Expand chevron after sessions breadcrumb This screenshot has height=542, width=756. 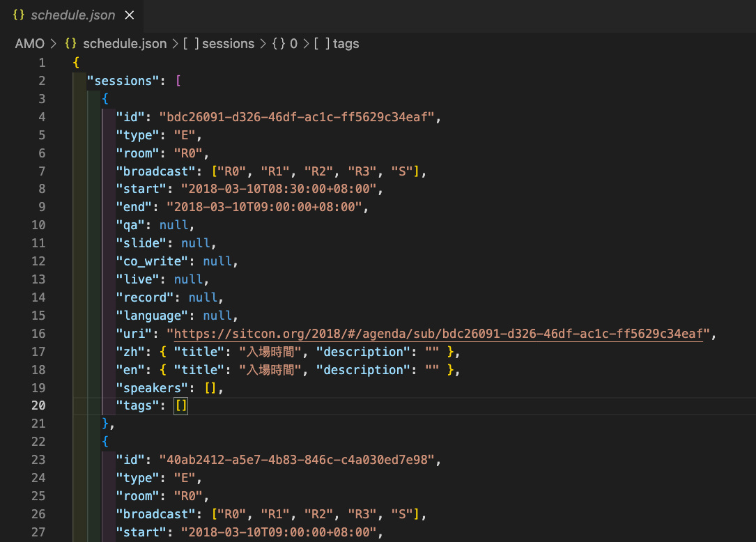point(263,44)
